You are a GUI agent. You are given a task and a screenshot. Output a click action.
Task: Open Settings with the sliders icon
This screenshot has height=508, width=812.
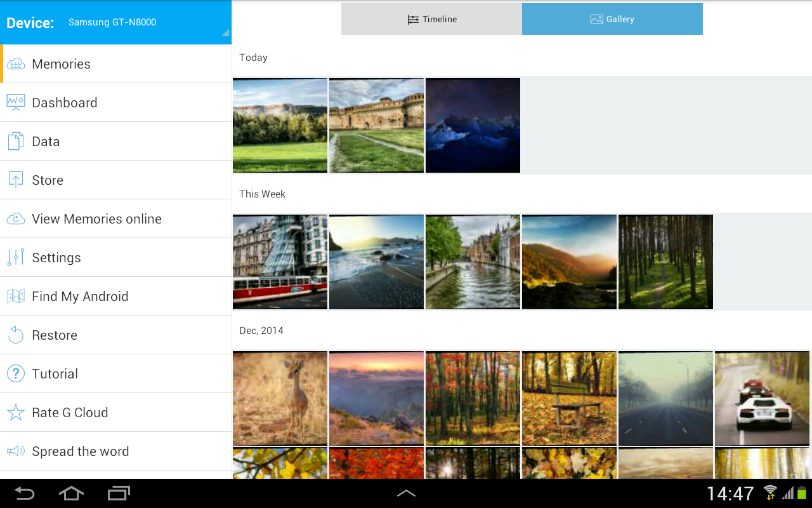click(x=15, y=257)
